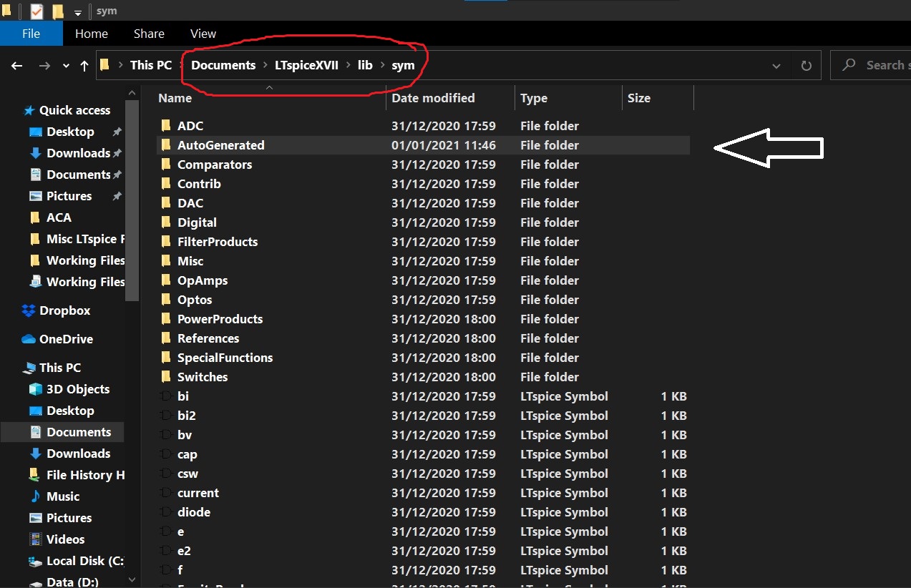Select the e symbol file
The image size is (911, 588).
click(422, 531)
